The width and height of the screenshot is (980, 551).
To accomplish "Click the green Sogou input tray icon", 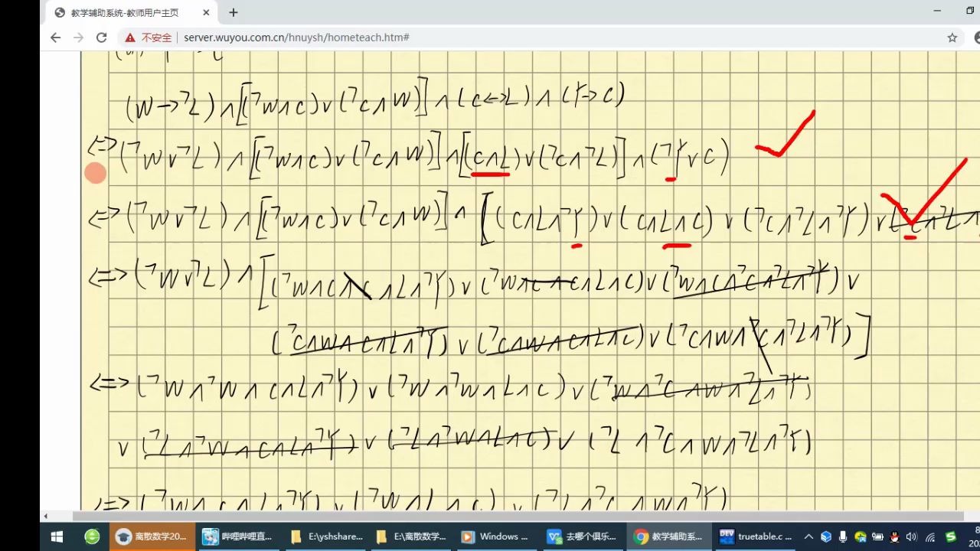I will (x=951, y=537).
